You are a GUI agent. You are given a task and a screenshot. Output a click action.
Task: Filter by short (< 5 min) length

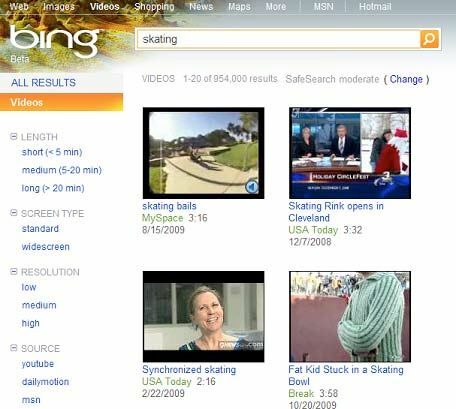[x=52, y=152]
